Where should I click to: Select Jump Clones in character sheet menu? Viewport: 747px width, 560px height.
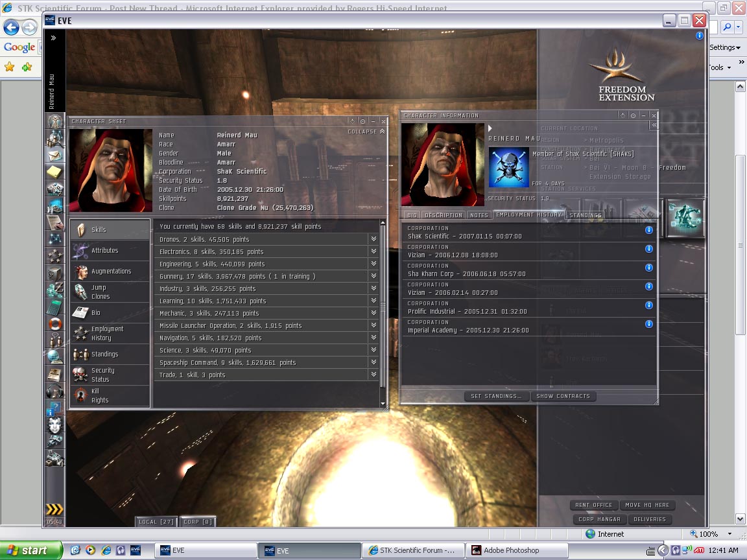pyautogui.click(x=110, y=292)
